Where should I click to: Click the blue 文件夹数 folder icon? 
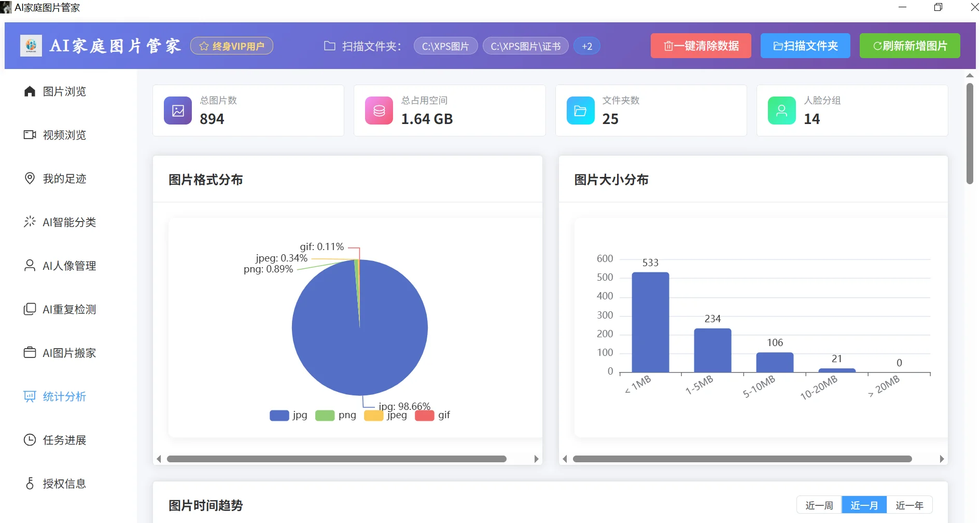[581, 111]
